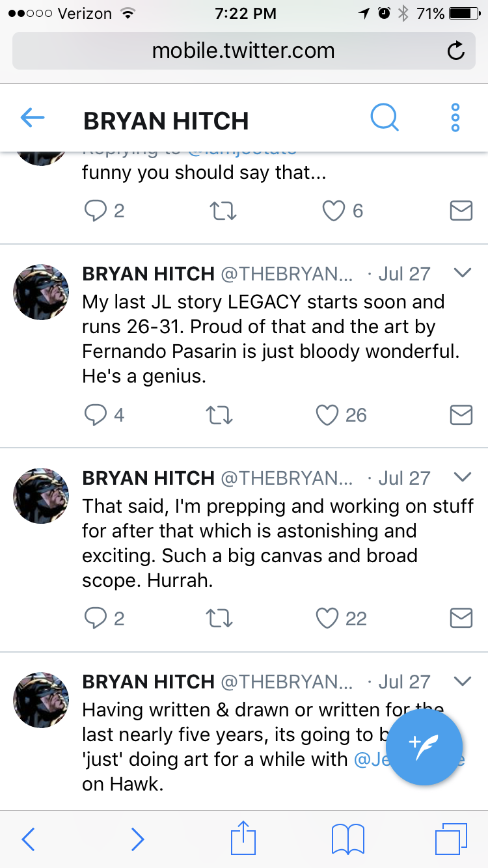Go forward with Safari's right arrow
The image size is (488, 868).
click(137, 839)
